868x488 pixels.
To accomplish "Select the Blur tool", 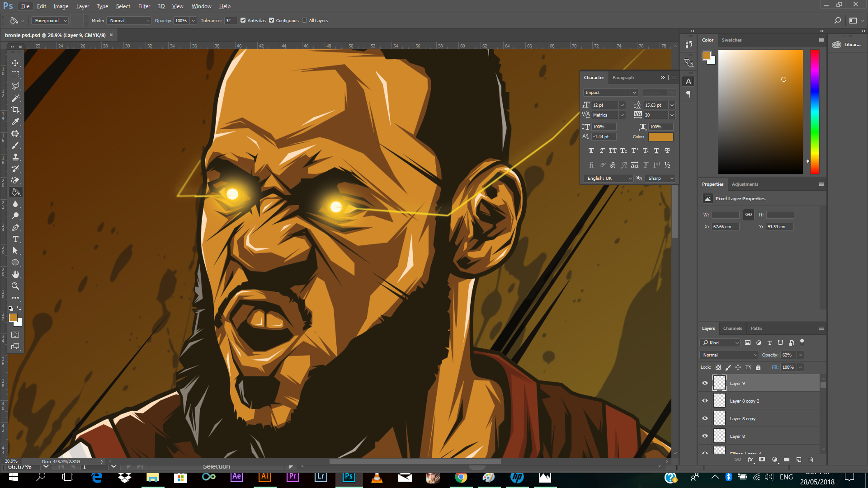I will click(x=15, y=204).
